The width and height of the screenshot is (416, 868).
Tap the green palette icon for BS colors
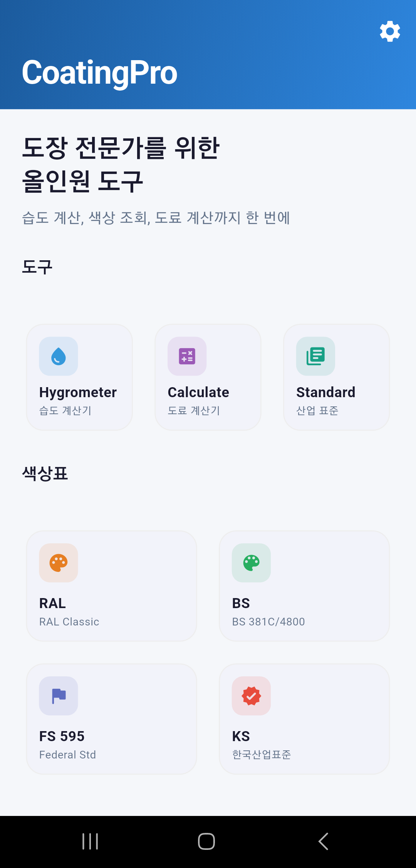point(251,563)
